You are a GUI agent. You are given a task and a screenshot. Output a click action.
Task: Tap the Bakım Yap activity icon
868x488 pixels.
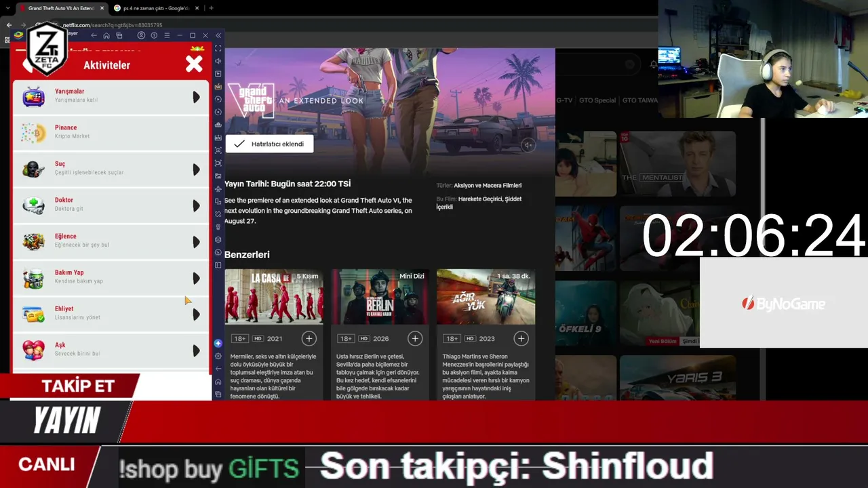pos(33,278)
